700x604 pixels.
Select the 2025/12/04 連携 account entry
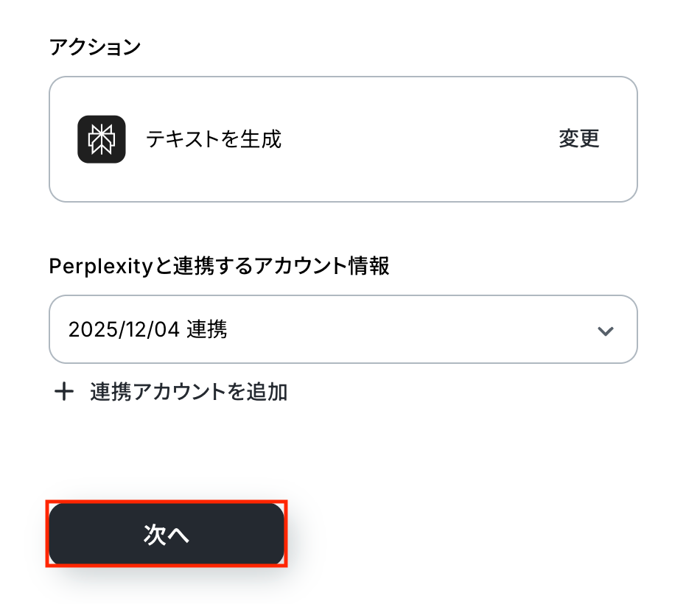147,329
